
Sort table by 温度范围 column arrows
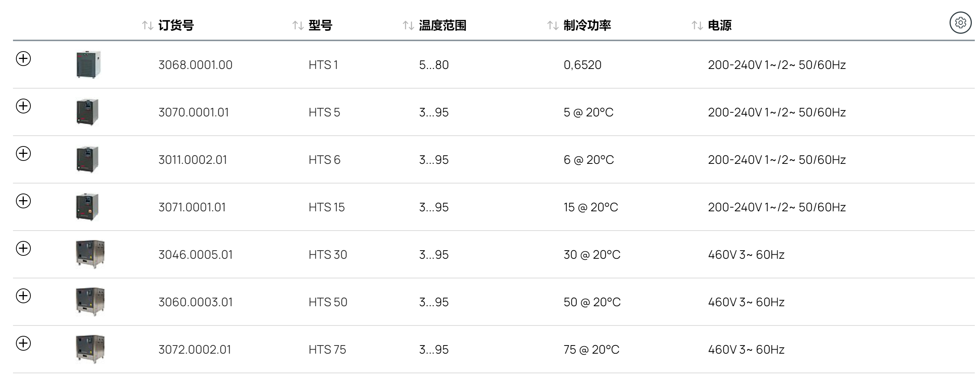pyautogui.click(x=408, y=26)
